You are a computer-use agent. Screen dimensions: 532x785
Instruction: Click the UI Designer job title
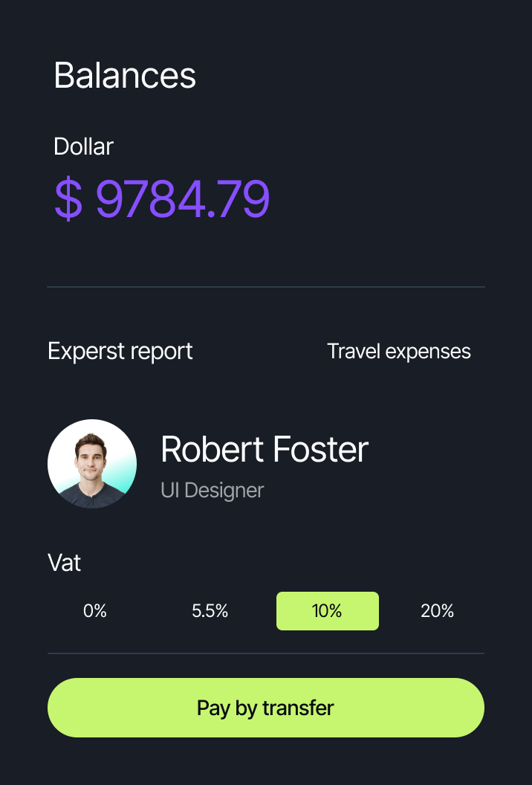point(212,491)
